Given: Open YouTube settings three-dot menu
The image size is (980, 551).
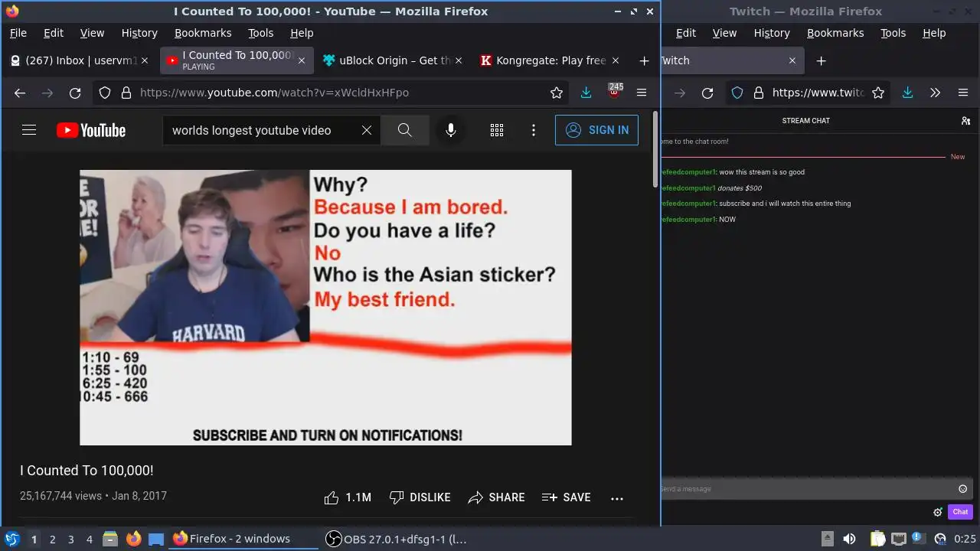Looking at the screenshot, I should [x=534, y=130].
